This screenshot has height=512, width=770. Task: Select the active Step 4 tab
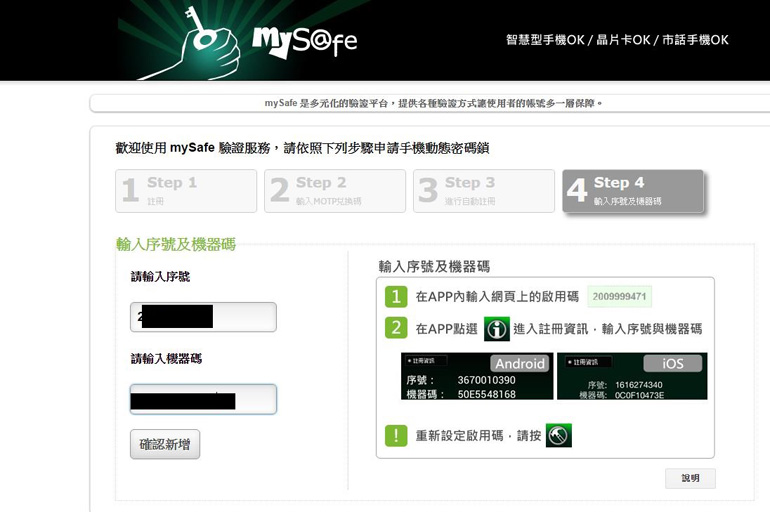point(633,191)
